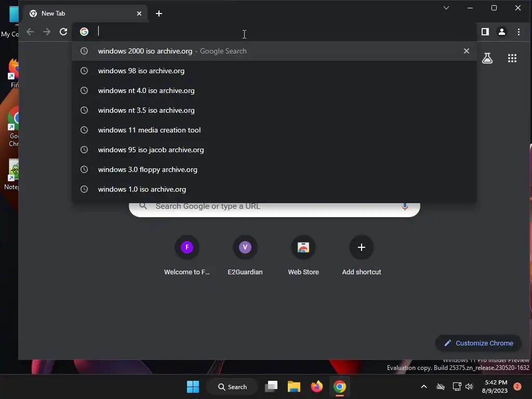Select suggestion windows 1.0 iso archive.org
Image resolution: width=532 pixels, height=399 pixels.
[x=274, y=189]
